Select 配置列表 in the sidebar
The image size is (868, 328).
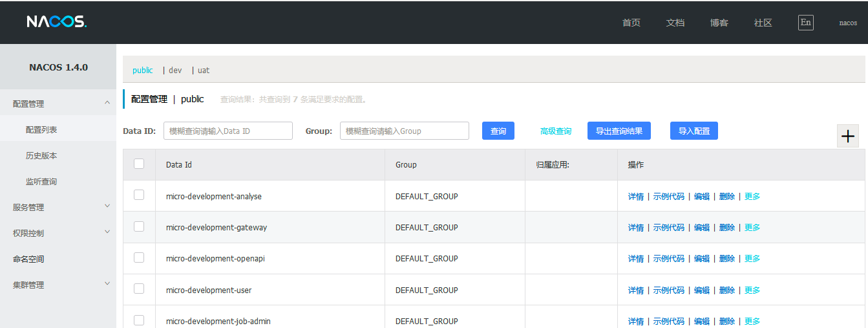[58, 129]
